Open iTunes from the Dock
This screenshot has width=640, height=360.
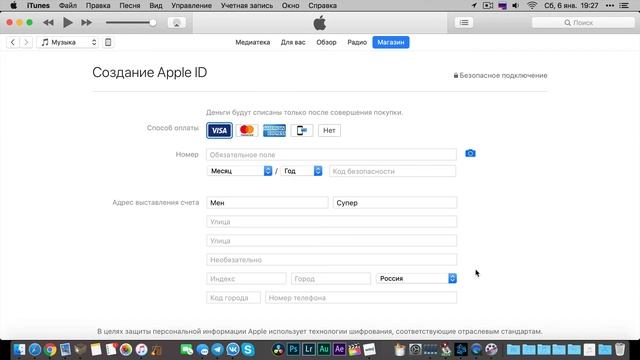click(141, 349)
